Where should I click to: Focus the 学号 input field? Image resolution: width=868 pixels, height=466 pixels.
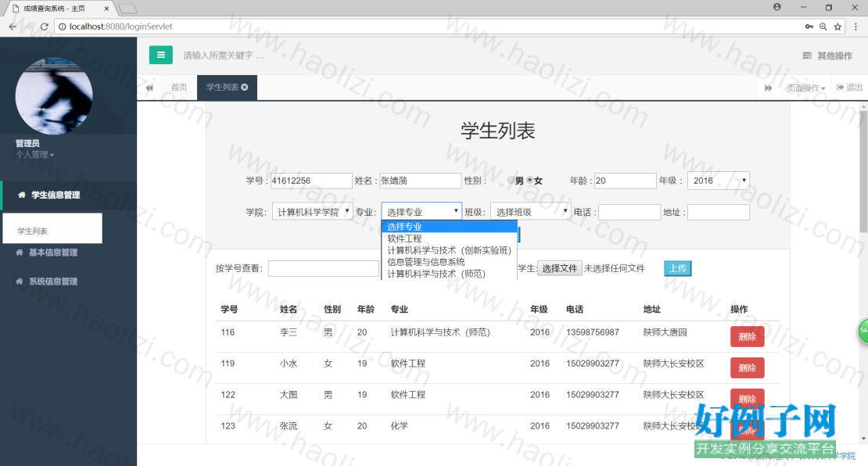pos(311,181)
